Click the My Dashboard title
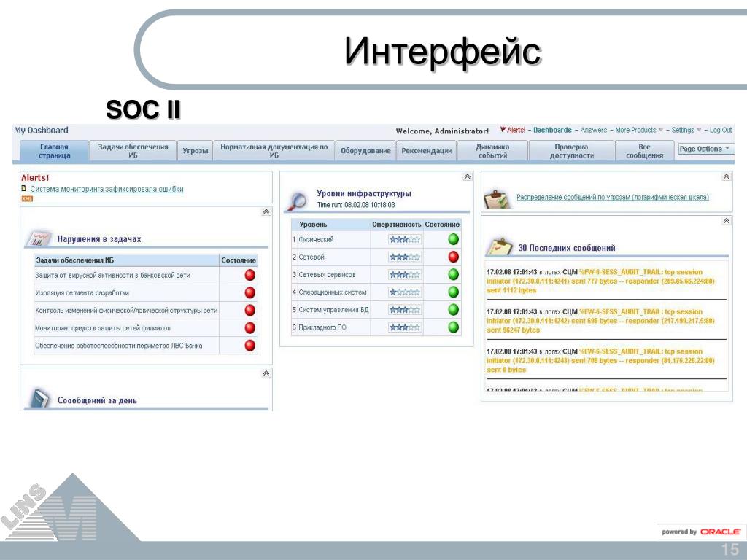This screenshot has height=560, width=747. (41, 130)
